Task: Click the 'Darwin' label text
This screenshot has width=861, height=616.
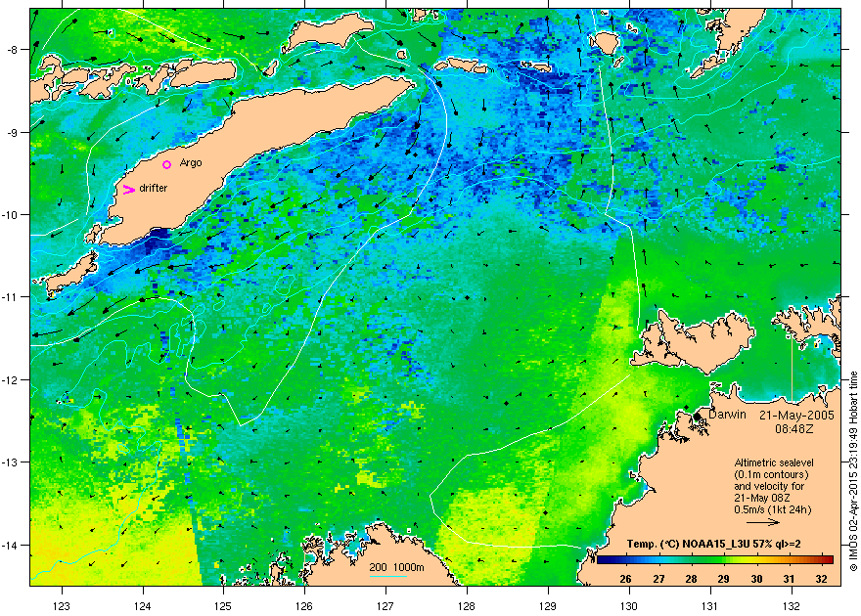Action: pyautogui.click(x=727, y=415)
